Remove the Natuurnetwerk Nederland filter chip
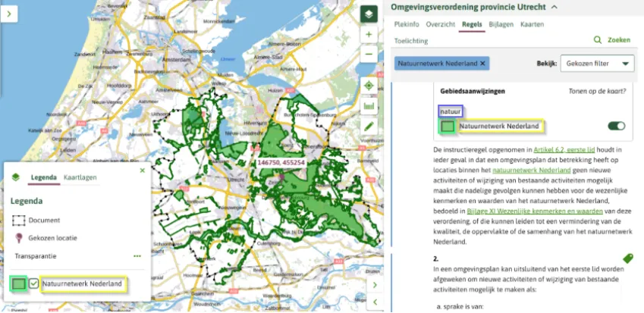 click(x=483, y=63)
